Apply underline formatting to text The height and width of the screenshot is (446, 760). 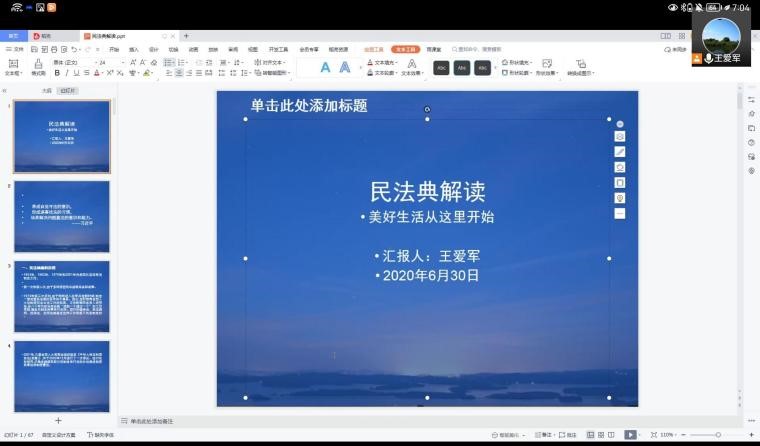[x=75, y=73]
